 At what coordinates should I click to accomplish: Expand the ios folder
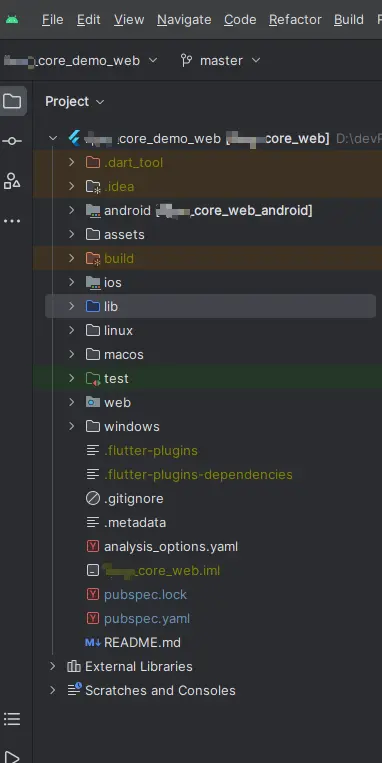point(72,282)
